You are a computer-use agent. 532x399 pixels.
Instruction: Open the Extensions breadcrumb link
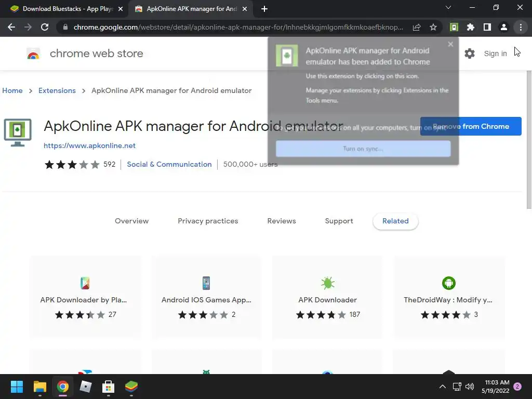57,90
